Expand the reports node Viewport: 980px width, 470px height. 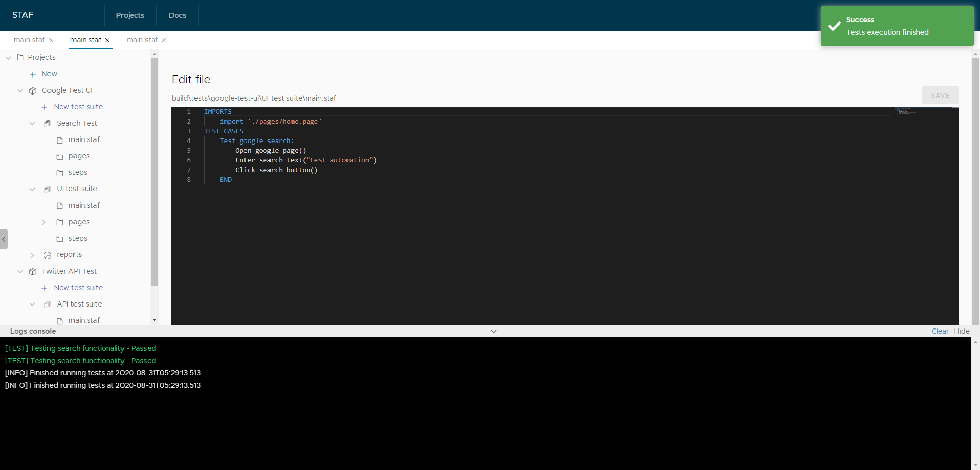tap(32, 255)
